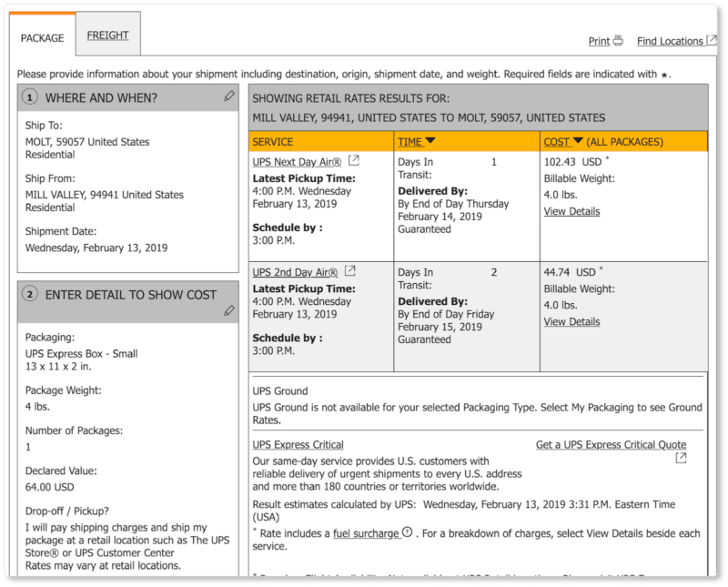
Task: Click external link icon below Express Critical Quote link
Action: pos(681,460)
